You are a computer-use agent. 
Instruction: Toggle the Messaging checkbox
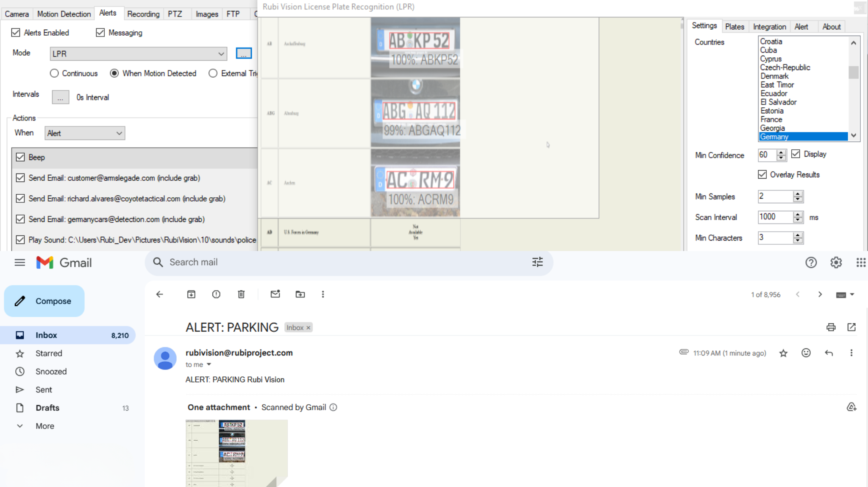pos(100,33)
